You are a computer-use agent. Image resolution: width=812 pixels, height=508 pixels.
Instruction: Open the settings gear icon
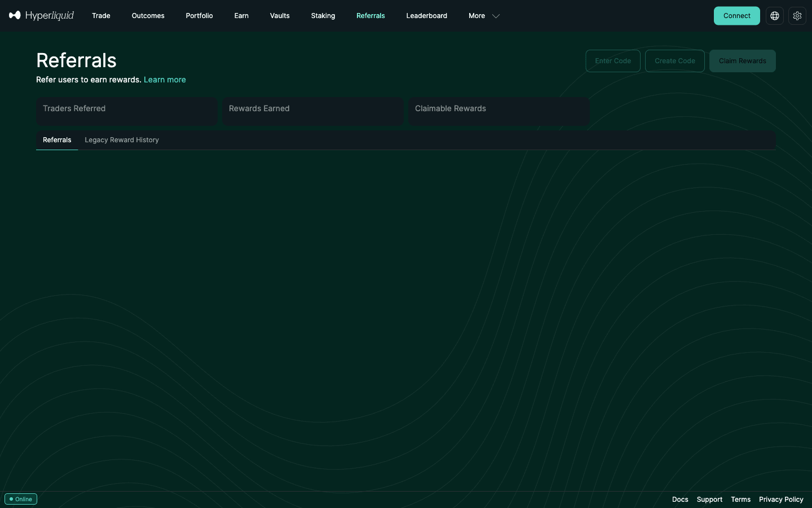(797, 16)
